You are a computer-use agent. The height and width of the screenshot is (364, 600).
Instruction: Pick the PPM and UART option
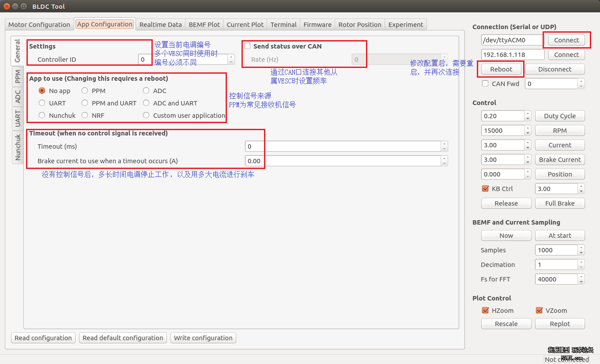tap(109, 103)
